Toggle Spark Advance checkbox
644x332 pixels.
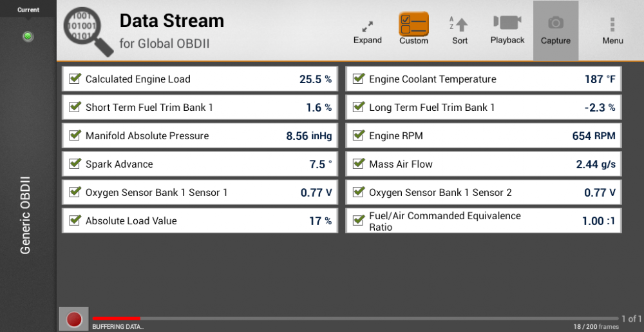[75, 164]
